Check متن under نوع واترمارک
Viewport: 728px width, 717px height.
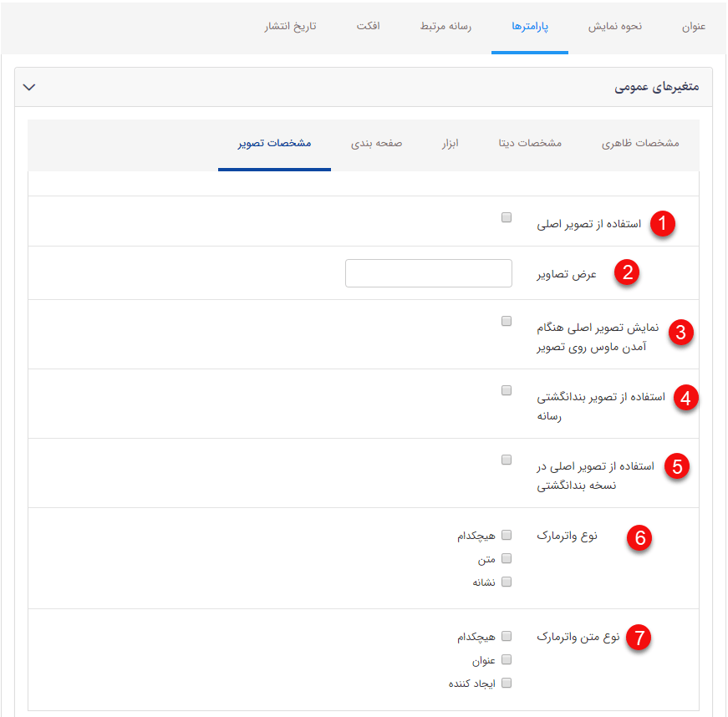point(506,558)
